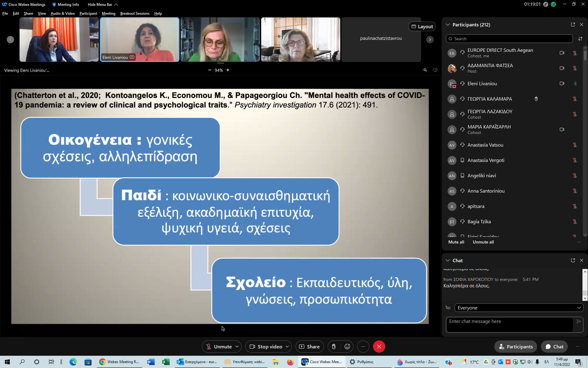Click the send message arrow icon

[x=579, y=321]
